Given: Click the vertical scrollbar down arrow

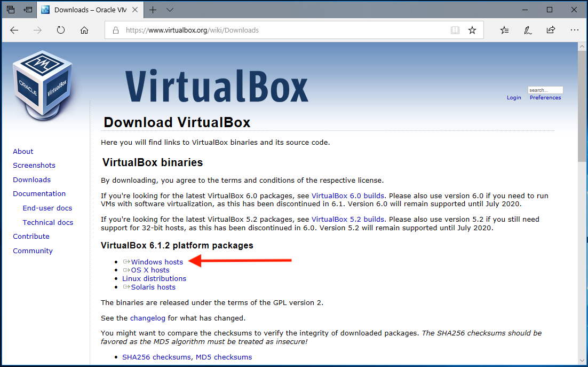Looking at the screenshot, I should click(x=582, y=360).
